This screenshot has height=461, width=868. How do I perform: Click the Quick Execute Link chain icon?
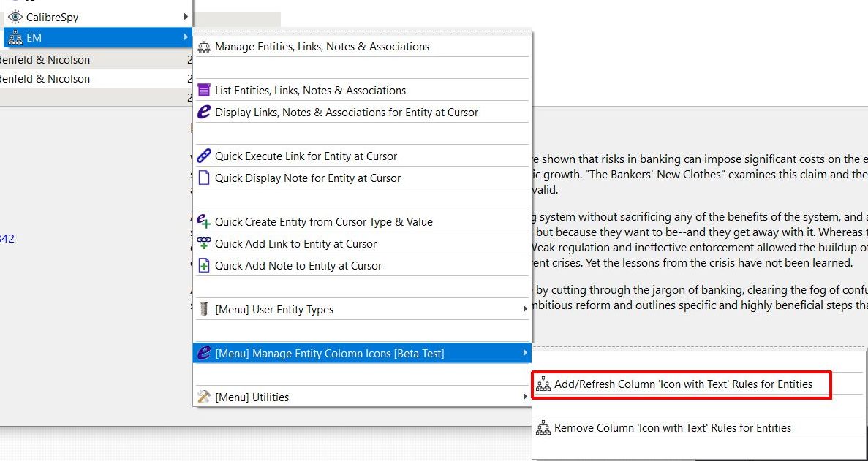(x=204, y=156)
